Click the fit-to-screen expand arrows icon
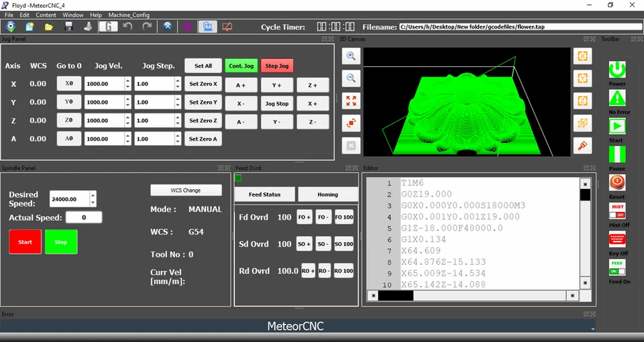This screenshot has width=644, height=342. click(351, 101)
